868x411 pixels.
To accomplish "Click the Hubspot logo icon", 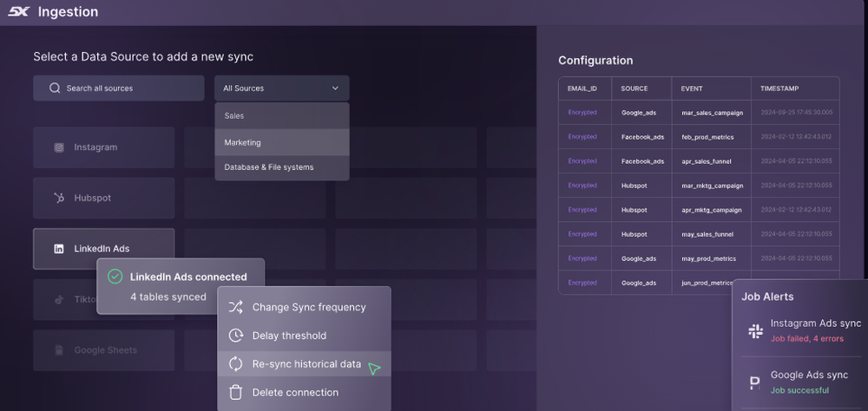I will [x=59, y=198].
